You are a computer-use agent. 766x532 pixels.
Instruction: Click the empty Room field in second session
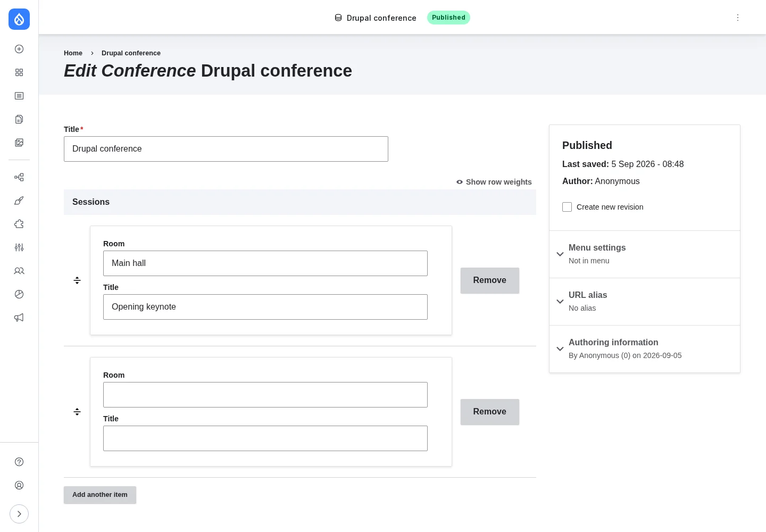point(265,395)
